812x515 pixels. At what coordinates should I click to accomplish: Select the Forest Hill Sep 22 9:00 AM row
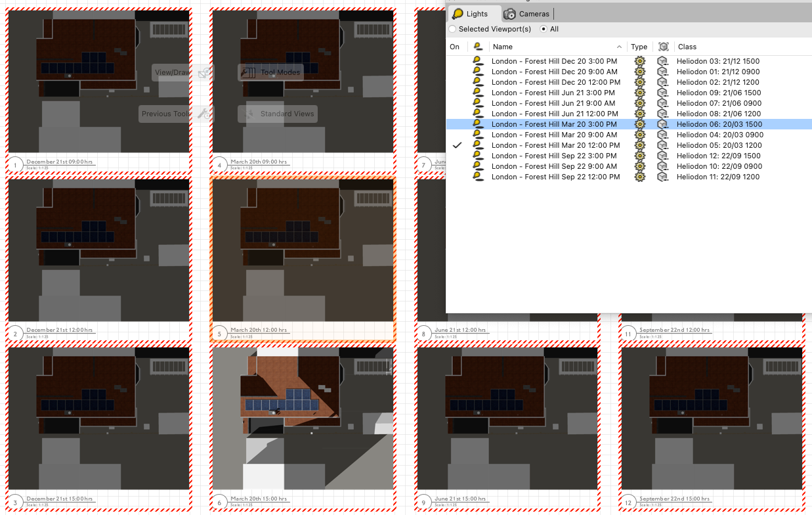click(554, 166)
